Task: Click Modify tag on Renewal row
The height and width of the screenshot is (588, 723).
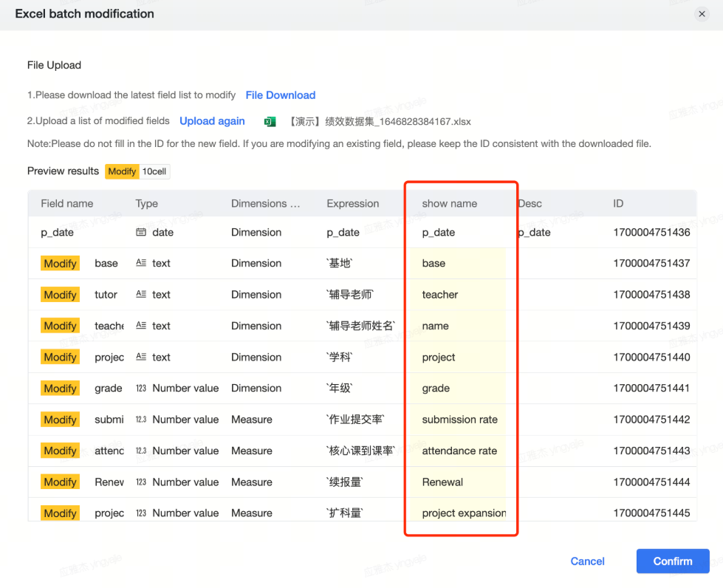Action: click(60, 482)
